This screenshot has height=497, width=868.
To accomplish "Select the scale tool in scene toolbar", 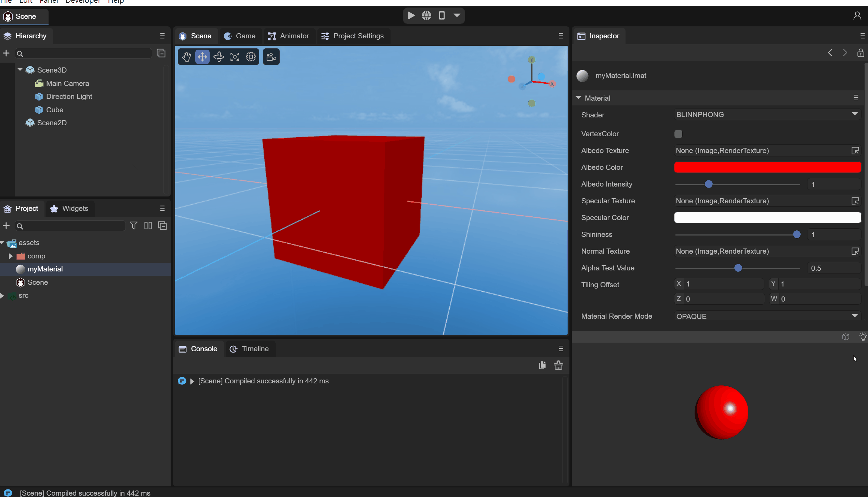I will click(x=235, y=57).
